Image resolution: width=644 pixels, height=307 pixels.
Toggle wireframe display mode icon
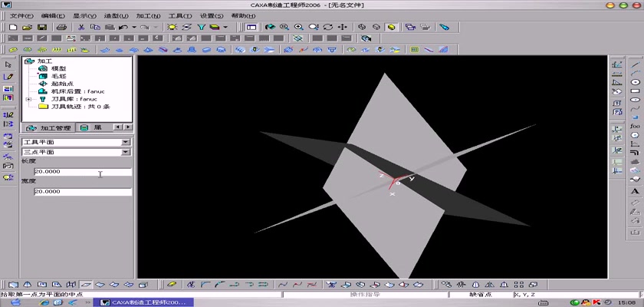(x=362, y=27)
